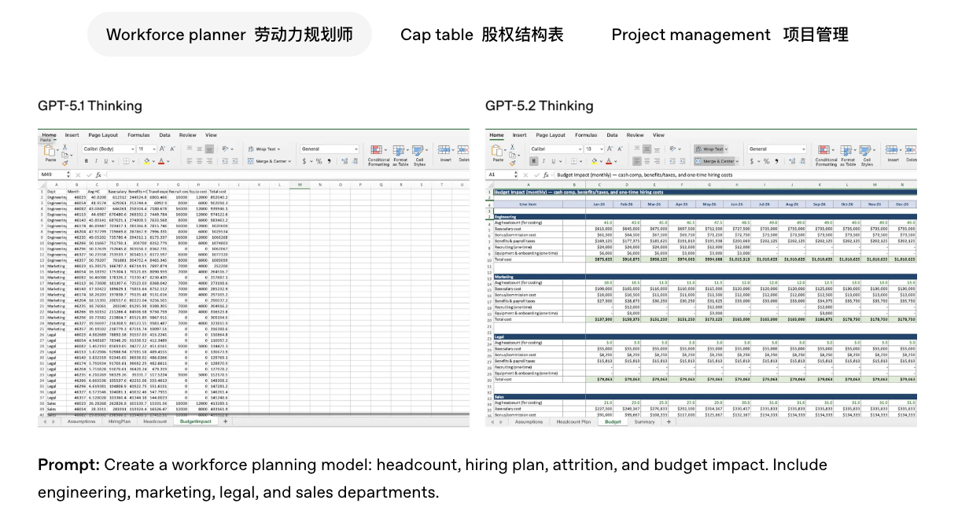980x511 pixels.
Task: Toggle Italic formatting
Action: click(x=94, y=160)
